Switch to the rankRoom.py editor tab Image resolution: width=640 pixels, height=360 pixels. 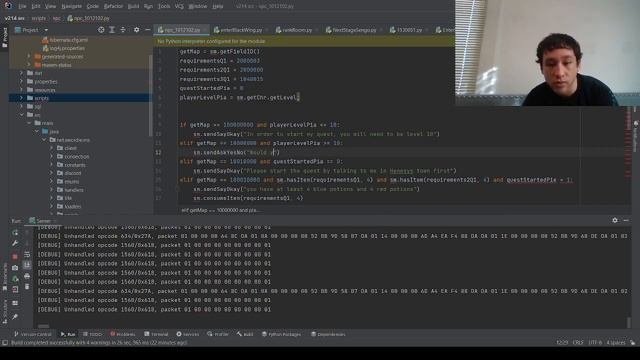297,30
